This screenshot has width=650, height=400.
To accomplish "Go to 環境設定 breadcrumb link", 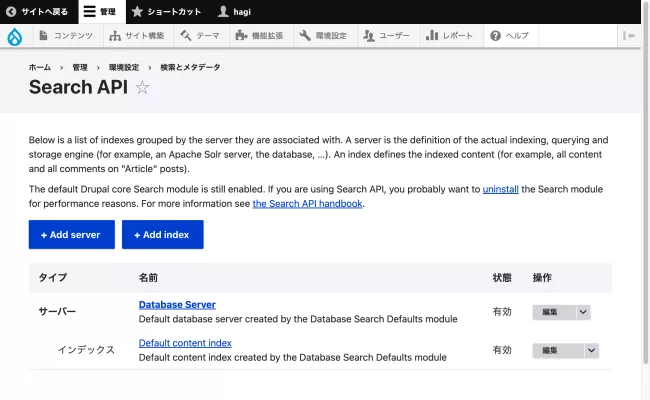I will pyautogui.click(x=124, y=67).
